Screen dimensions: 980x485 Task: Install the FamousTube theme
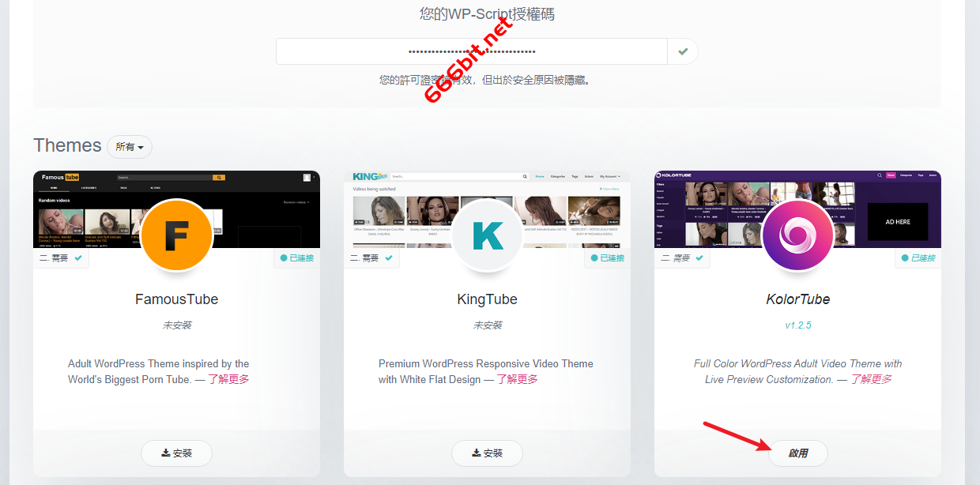tap(176, 453)
